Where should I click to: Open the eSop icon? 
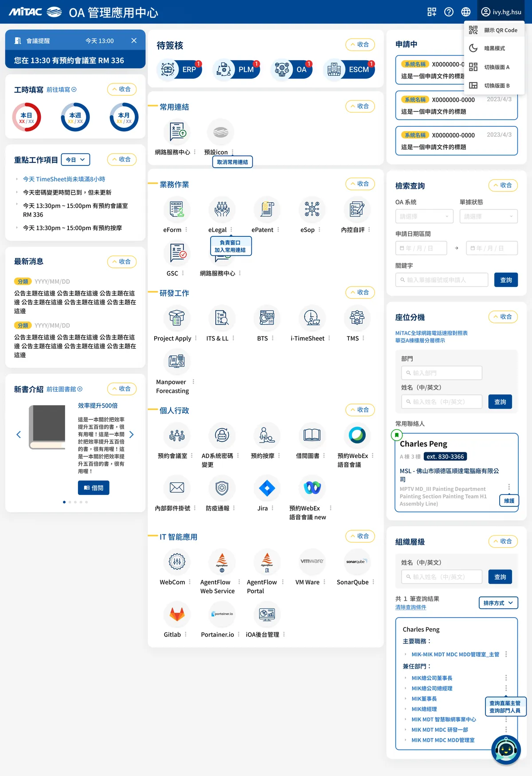[x=312, y=210]
